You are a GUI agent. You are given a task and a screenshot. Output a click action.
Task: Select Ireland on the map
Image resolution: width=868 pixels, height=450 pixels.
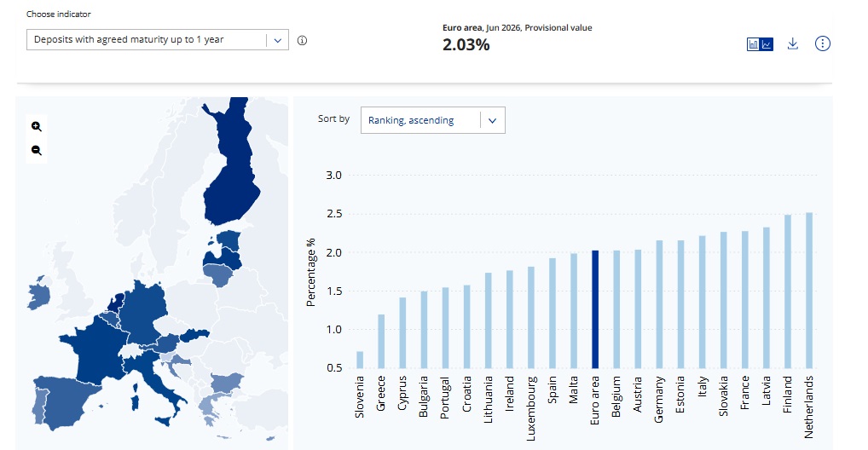click(38, 294)
